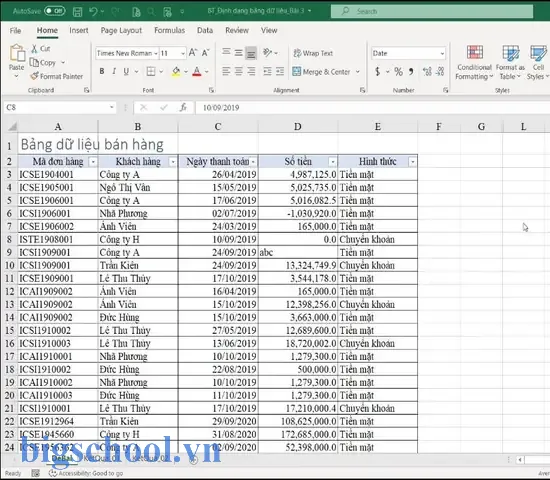Click the Copy button
Image resolution: width=550 pixels, height=480 pixels.
43,62
